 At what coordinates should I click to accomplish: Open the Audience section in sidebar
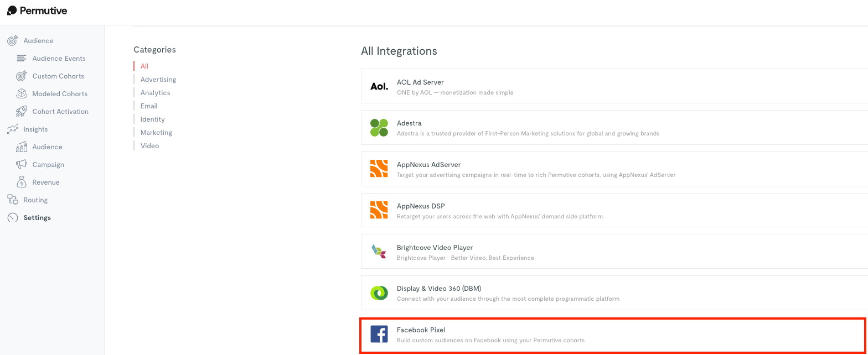(38, 41)
